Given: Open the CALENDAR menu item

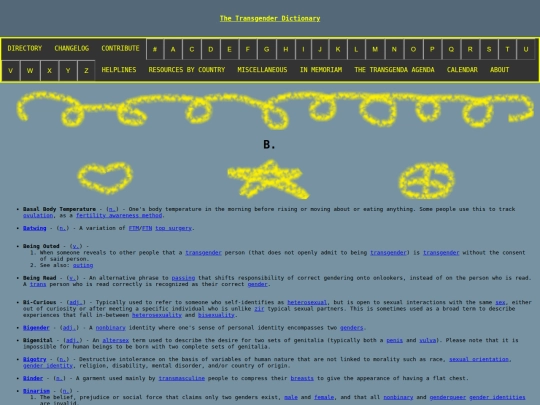Looking at the screenshot, I should pos(462,70).
